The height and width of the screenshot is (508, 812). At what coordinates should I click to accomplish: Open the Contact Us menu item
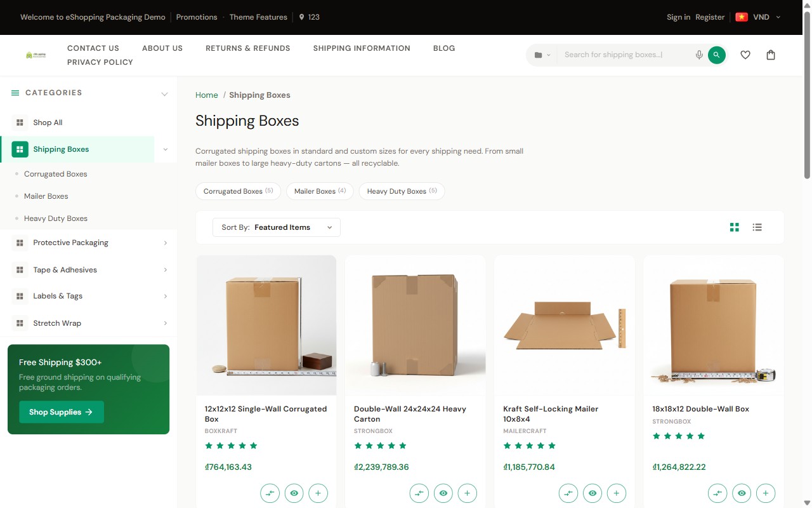click(93, 48)
